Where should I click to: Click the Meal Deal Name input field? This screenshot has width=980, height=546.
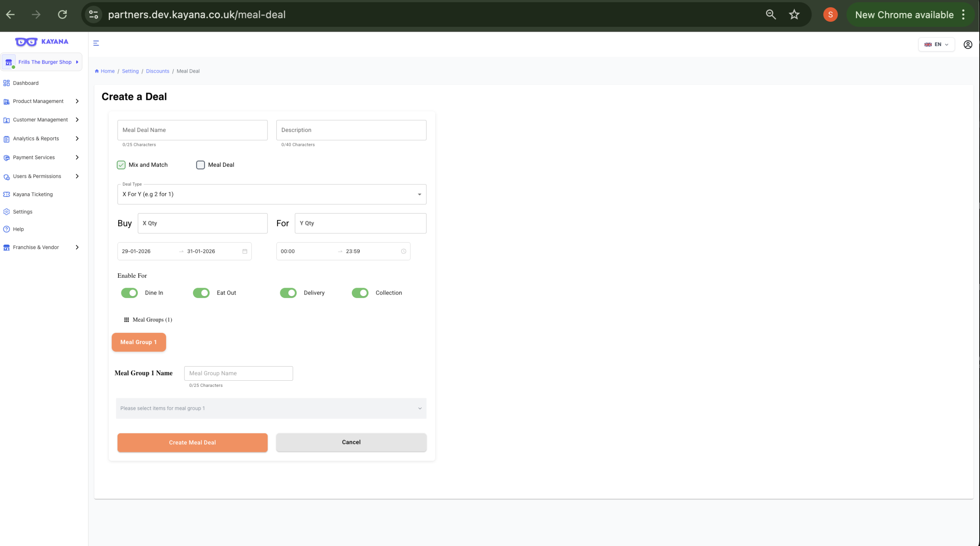[x=193, y=130]
